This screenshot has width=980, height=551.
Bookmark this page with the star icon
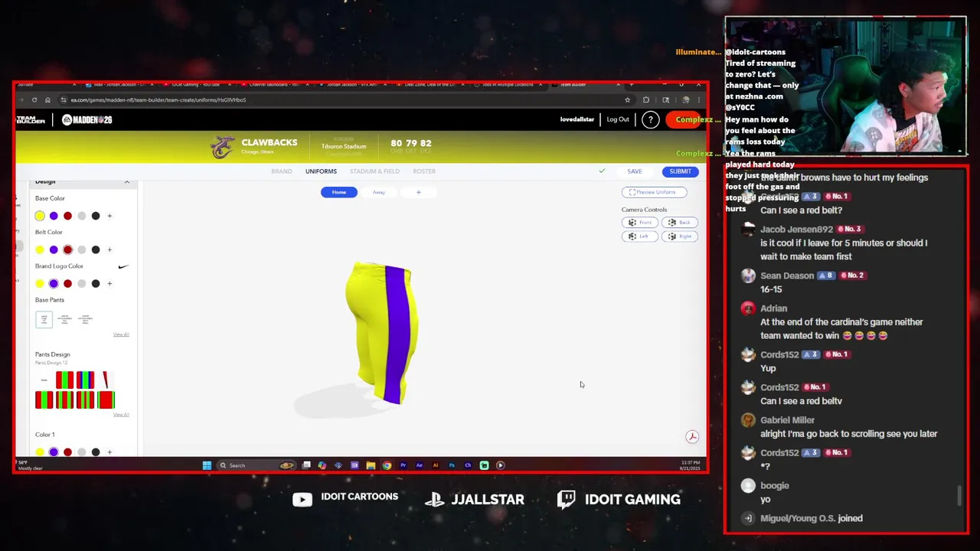click(x=627, y=100)
